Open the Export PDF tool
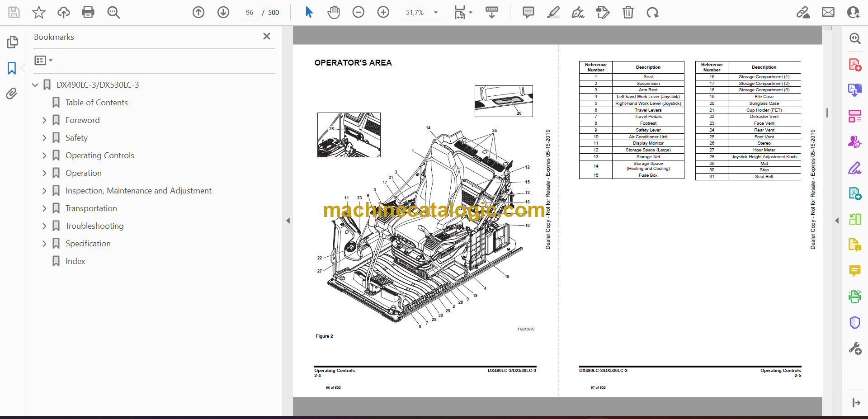 tap(854, 90)
